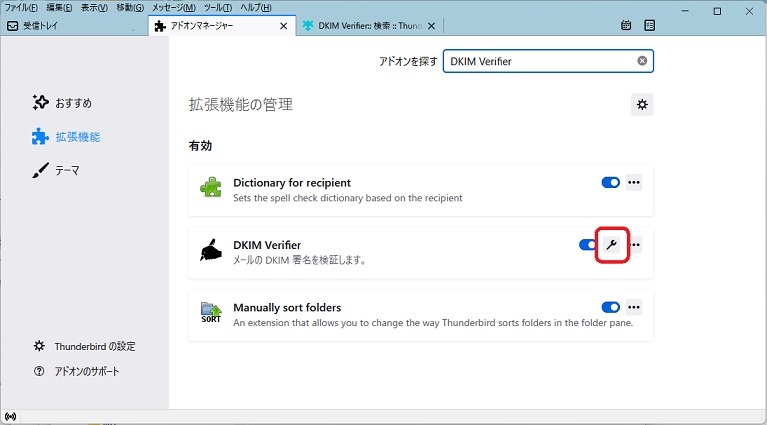Open the tasks icon in tab bar

click(x=650, y=25)
